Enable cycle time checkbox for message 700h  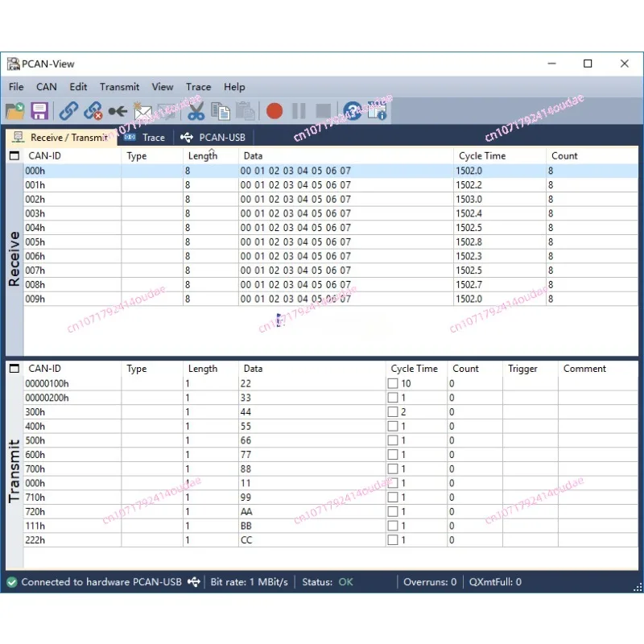(393, 469)
